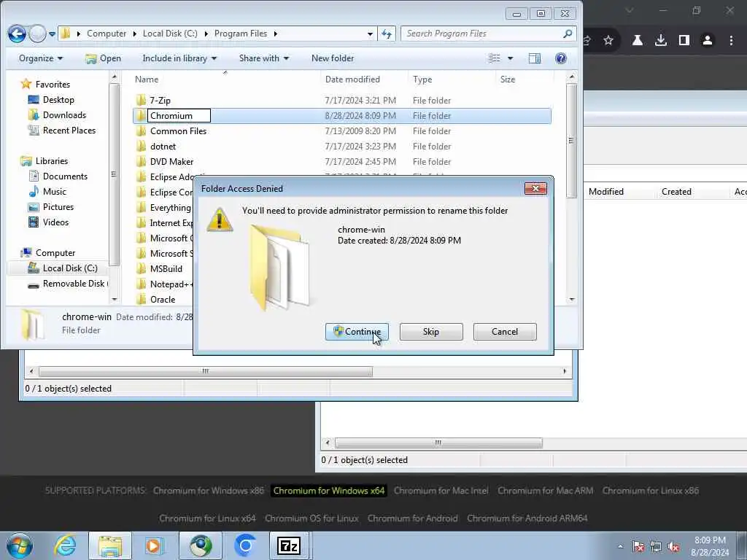Open Videos library in navigation pane
Screen dimensions: 747x560
tap(55, 222)
